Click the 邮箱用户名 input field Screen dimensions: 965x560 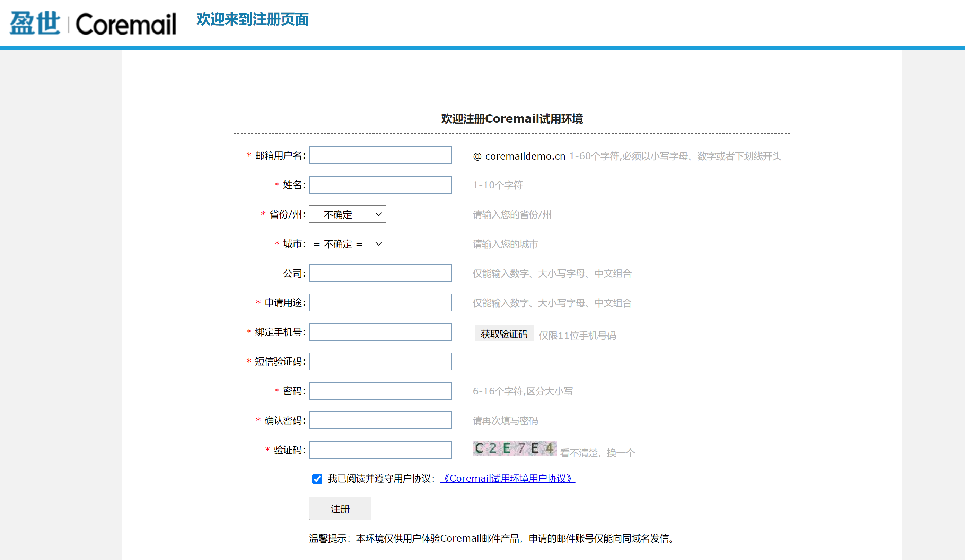380,155
